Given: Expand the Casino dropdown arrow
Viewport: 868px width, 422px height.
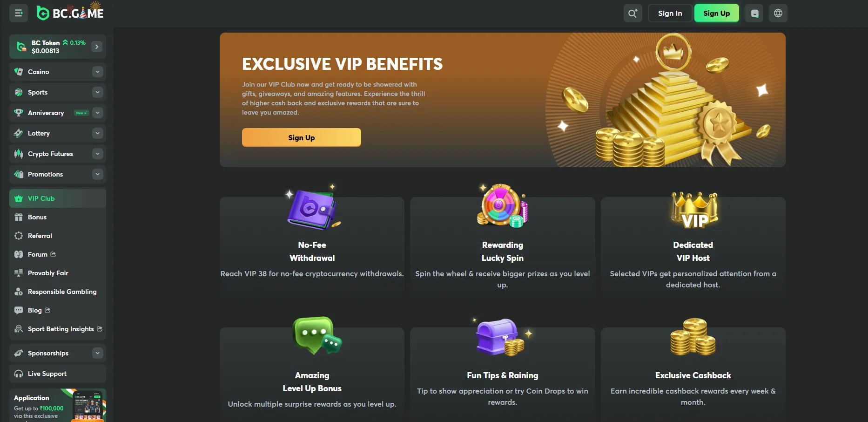Looking at the screenshot, I should [x=97, y=72].
